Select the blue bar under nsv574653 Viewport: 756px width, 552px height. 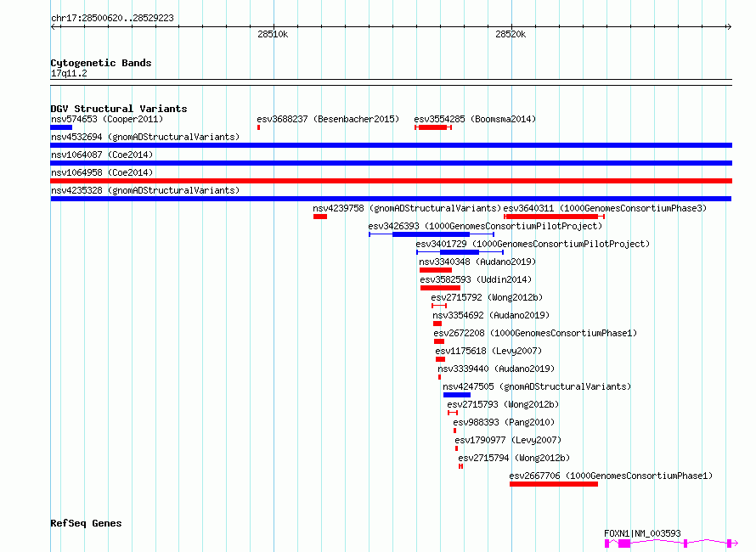pyautogui.click(x=61, y=127)
